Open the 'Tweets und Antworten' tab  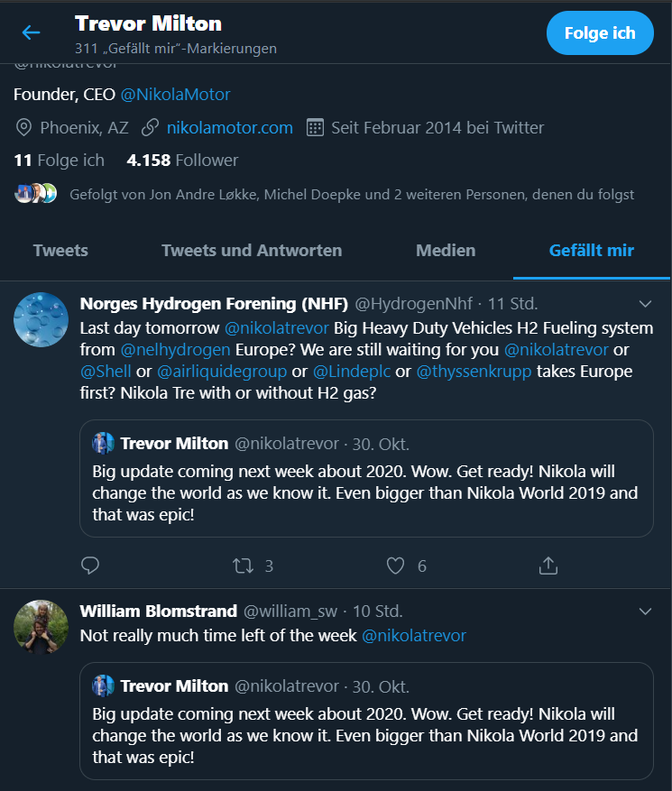252,251
